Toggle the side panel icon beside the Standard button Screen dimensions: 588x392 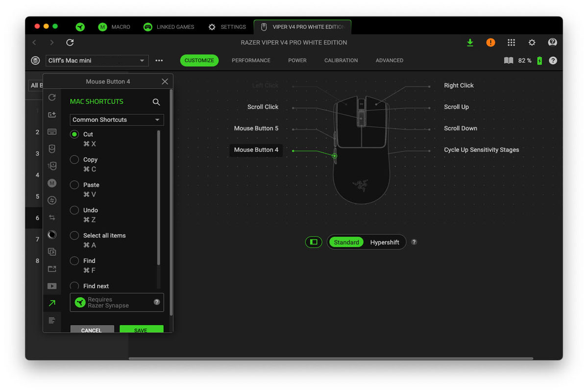[x=314, y=242]
